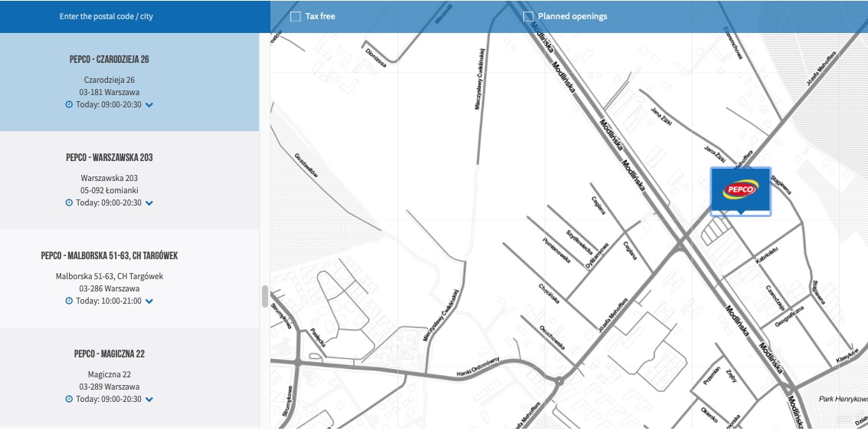Image resolution: width=868 pixels, height=441 pixels.
Task: Expand opening hours for Malborska 51-63
Action: (x=149, y=301)
